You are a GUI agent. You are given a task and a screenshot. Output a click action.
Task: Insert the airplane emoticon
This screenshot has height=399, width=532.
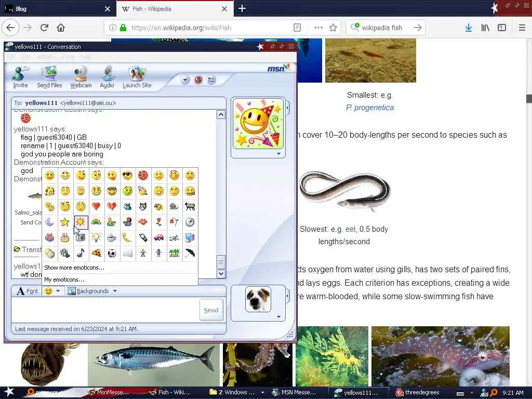pos(174,237)
